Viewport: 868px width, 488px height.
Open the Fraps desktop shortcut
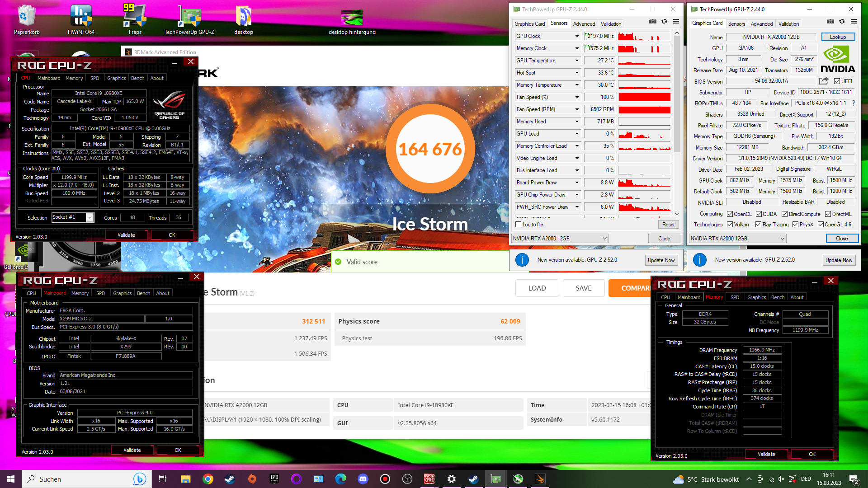(x=135, y=20)
